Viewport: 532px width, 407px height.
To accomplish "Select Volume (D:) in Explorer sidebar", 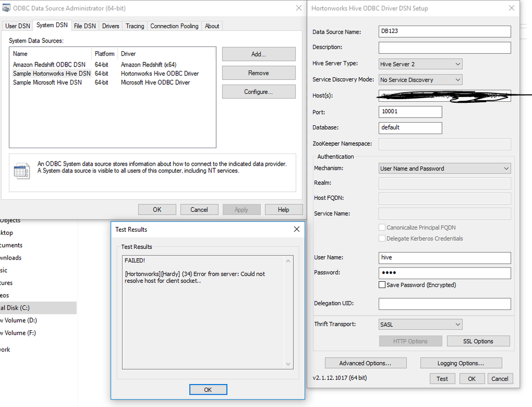I will pyautogui.click(x=19, y=321).
